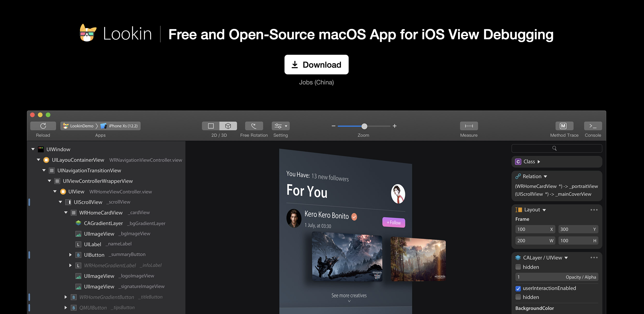Click the _logoImageView image icon
The height and width of the screenshot is (314, 644).
click(78, 276)
